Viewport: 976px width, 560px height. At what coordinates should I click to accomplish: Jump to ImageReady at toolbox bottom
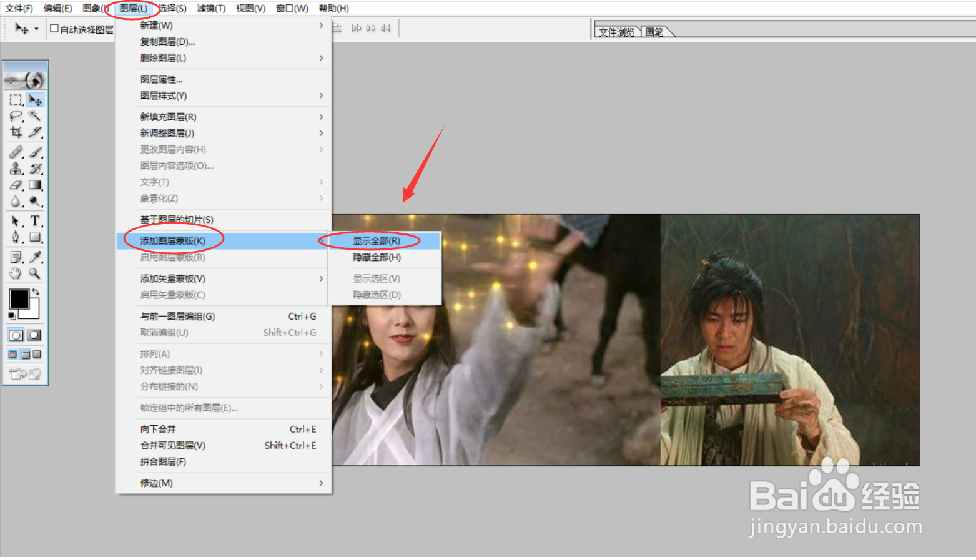[x=25, y=374]
